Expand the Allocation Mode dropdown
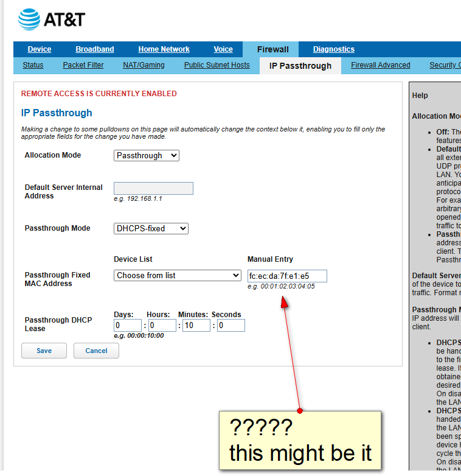 pos(147,156)
